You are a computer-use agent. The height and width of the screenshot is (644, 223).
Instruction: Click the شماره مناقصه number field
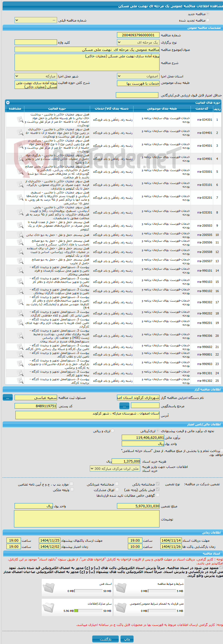pyautogui.click(x=138, y=35)
